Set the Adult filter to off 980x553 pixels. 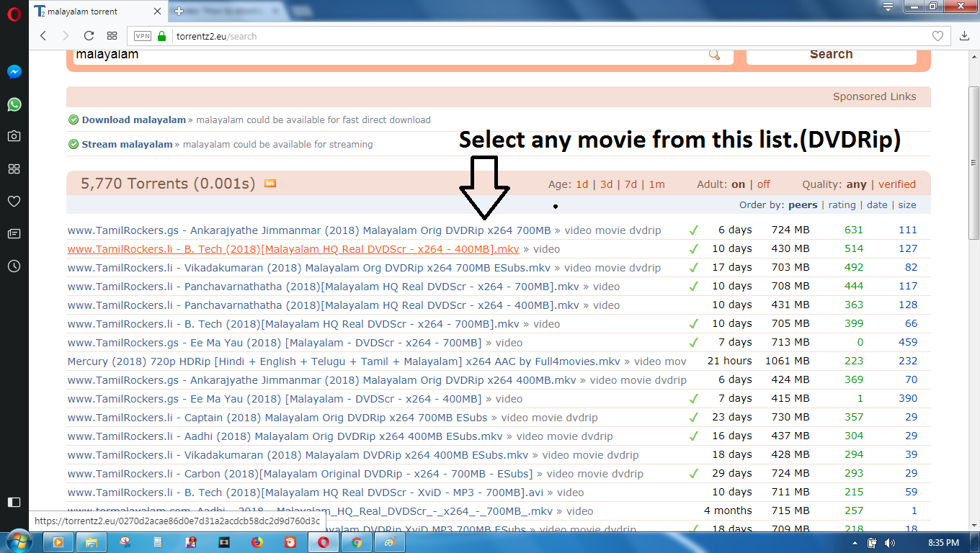click(x=763, y=184)
